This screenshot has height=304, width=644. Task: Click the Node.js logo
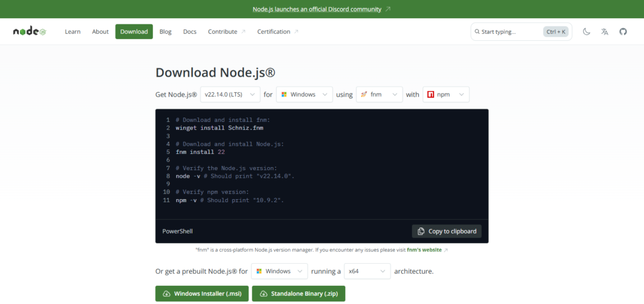coord(30,31)
